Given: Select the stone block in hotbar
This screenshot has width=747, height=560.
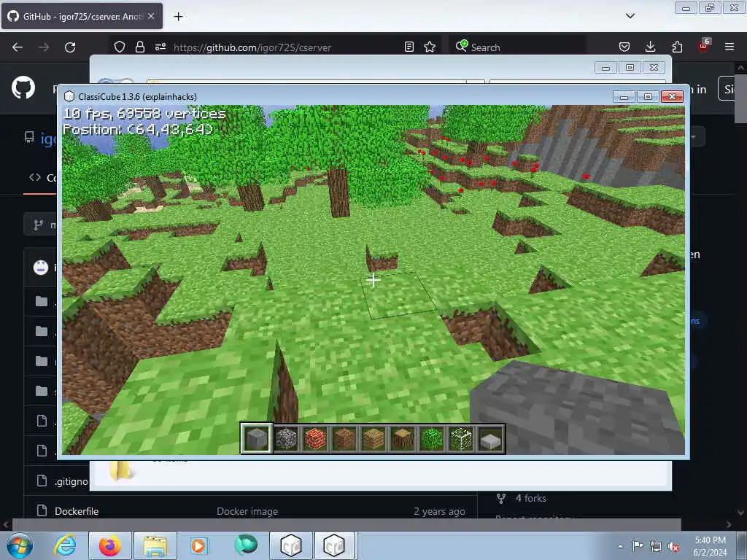Looking at the screenshot, I should point(257,438).
